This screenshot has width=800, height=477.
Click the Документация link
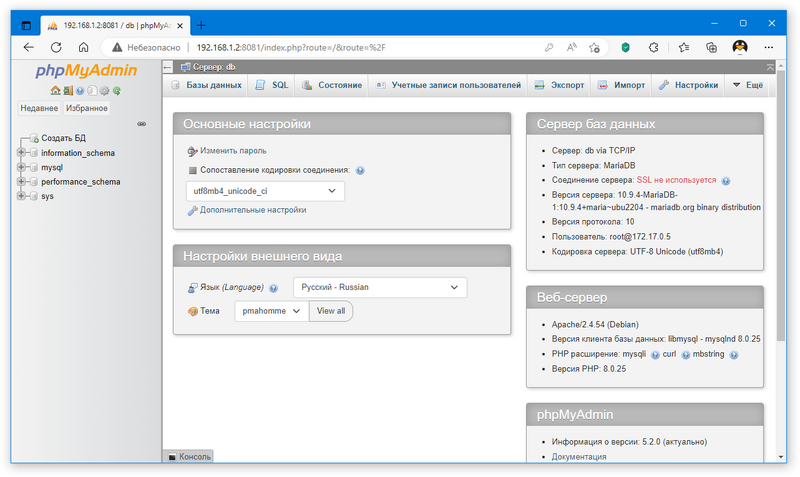point(579,457)
